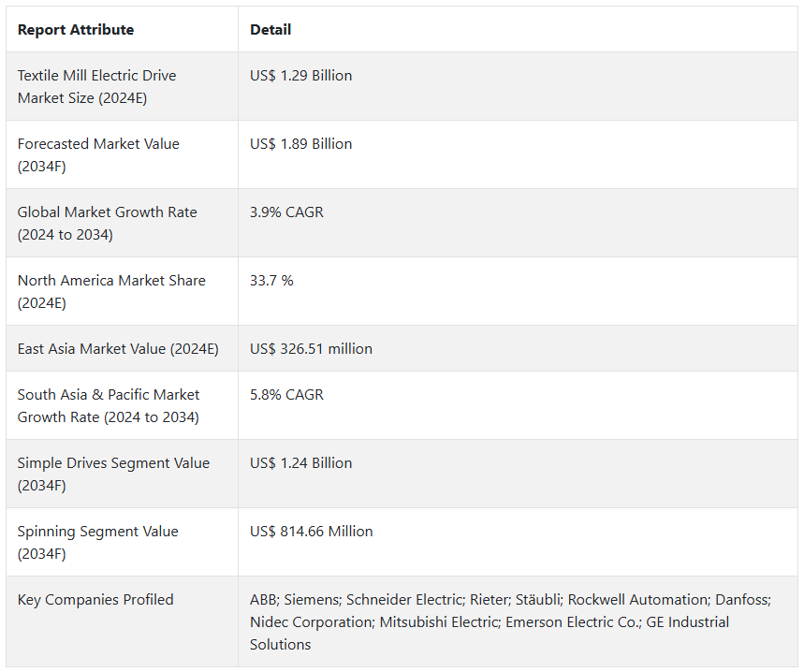Click the US$ 1.89 Billion value
This screenshot has height=672, width=804.
pos(301,144)
